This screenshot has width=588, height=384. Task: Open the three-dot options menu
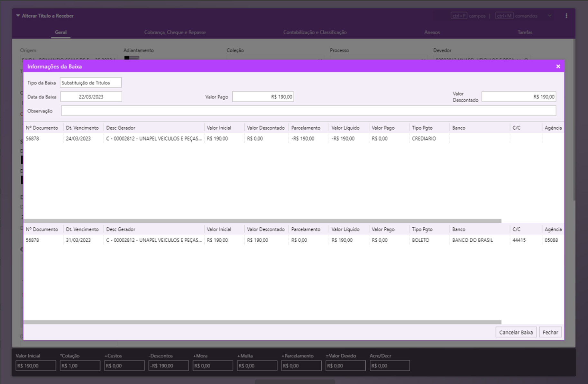pos(566,16)
